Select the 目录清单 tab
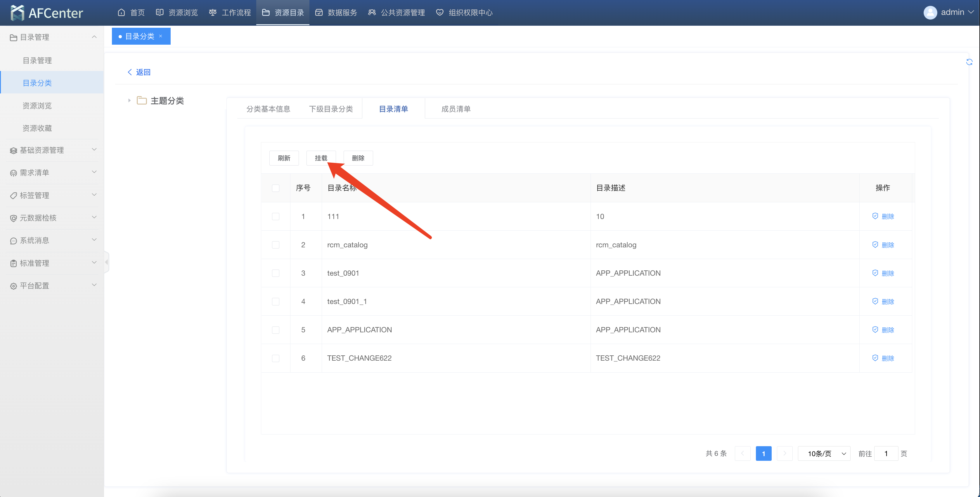 [x=393, y=109]
